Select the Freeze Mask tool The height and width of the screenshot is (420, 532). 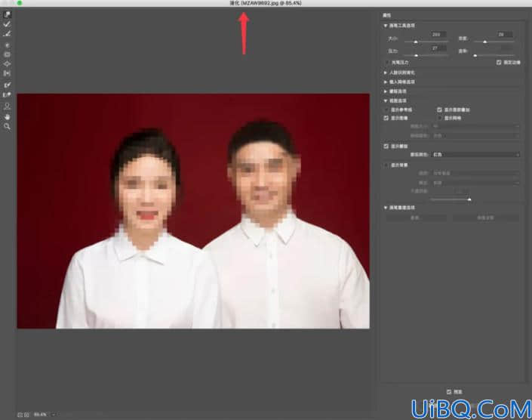point(7,85)
